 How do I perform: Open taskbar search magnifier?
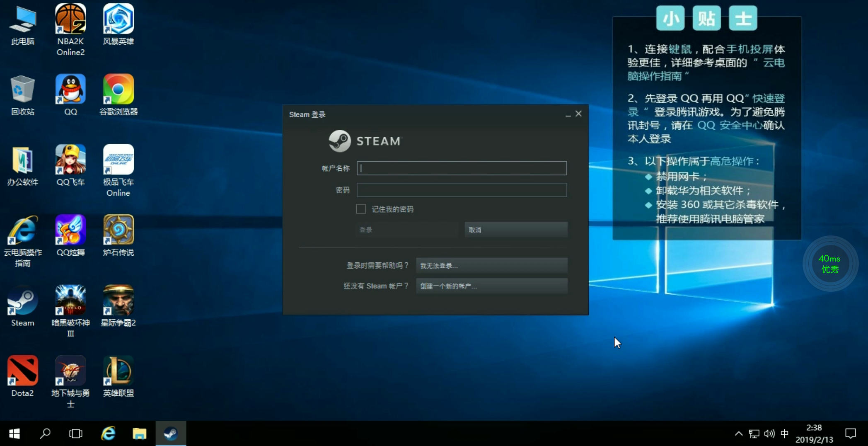[x=45, y=434]
